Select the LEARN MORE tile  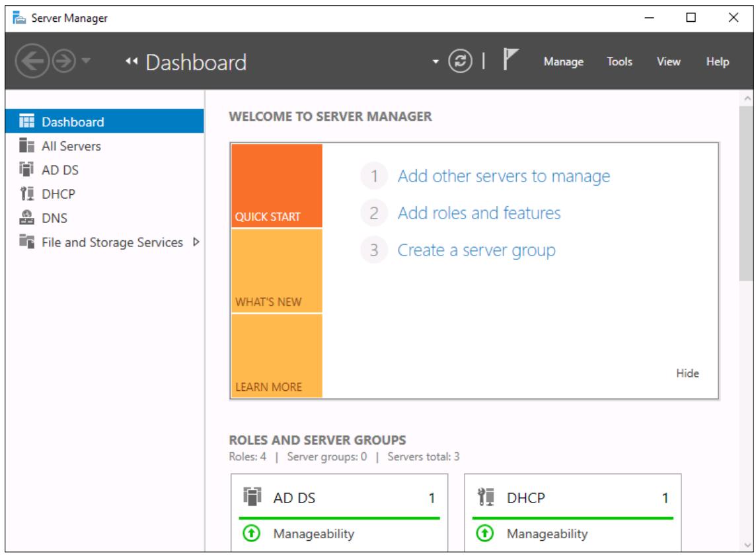coord(277,356)
